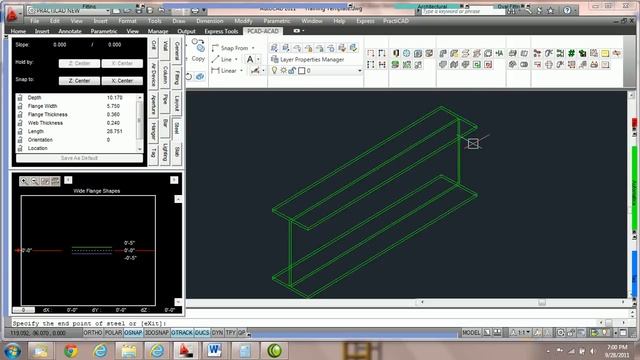Expand the Linear dimension dropdown arrow

point(242,71)
